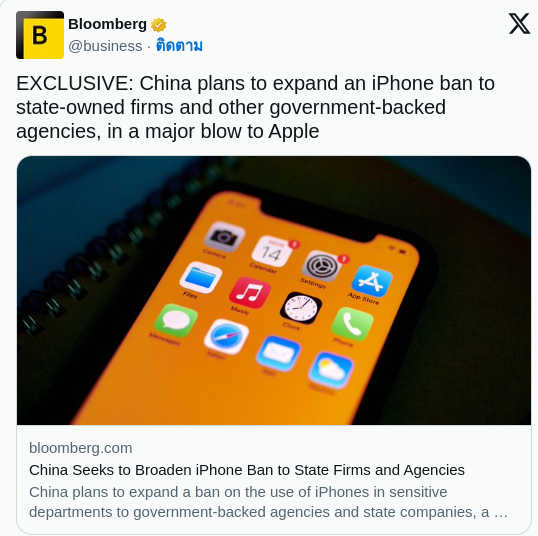Click the red Music app icon
The image size is (538, 536).
[x=250, y=293]
